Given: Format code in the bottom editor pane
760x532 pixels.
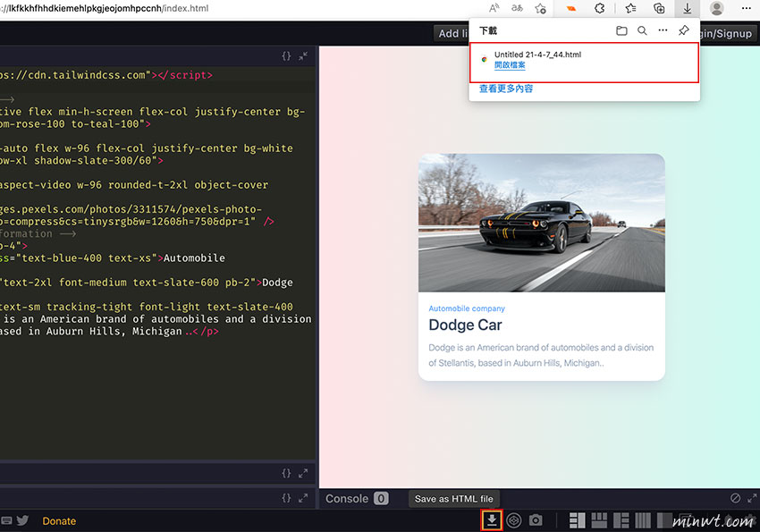Looking at the screenshot, I should (286, 498).
